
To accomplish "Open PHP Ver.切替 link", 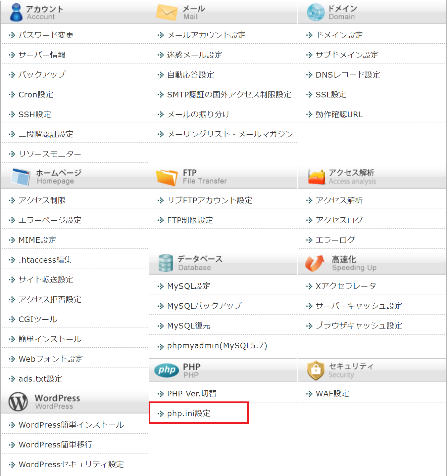I will click(192, 393).
